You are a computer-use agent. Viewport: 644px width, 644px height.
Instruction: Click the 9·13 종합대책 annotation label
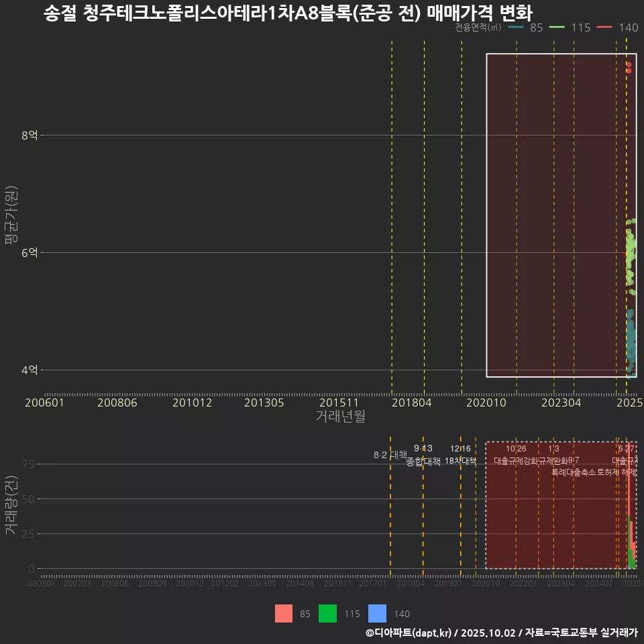click(423, 455)
